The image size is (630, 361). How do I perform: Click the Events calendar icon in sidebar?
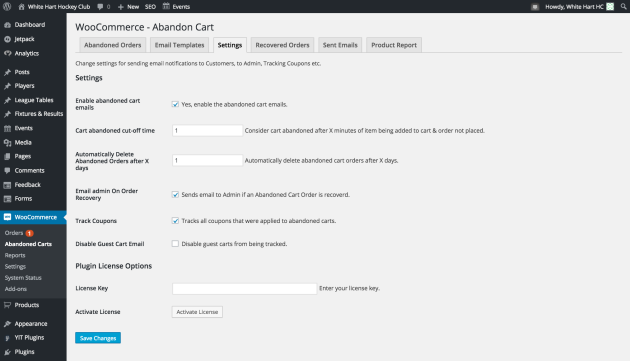point(7,129)
